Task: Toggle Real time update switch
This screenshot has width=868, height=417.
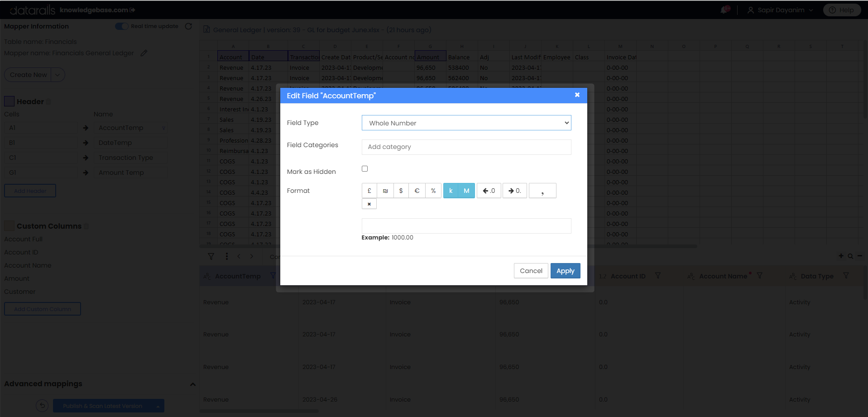Action: tap(121, 26)
